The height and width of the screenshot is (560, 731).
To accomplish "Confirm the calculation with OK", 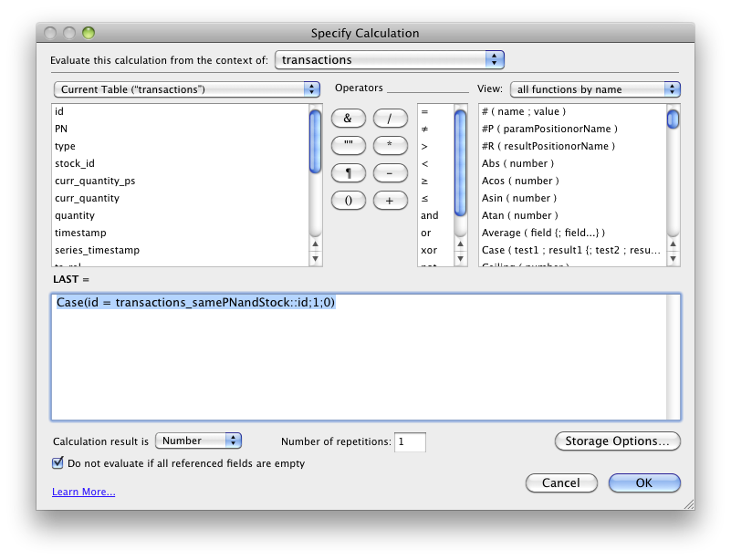I will (x=644, y=482).
